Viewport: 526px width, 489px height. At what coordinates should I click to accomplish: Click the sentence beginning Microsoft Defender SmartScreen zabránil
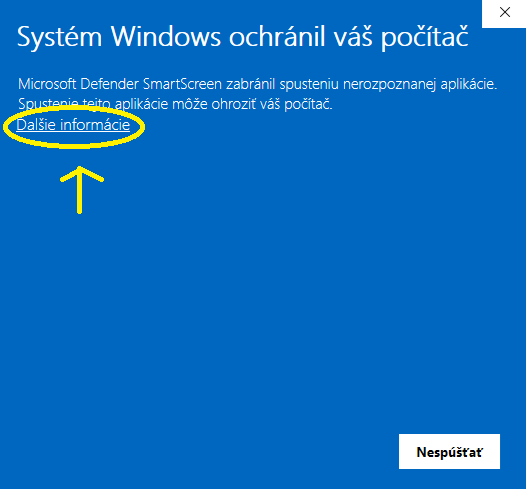[257, 84]
